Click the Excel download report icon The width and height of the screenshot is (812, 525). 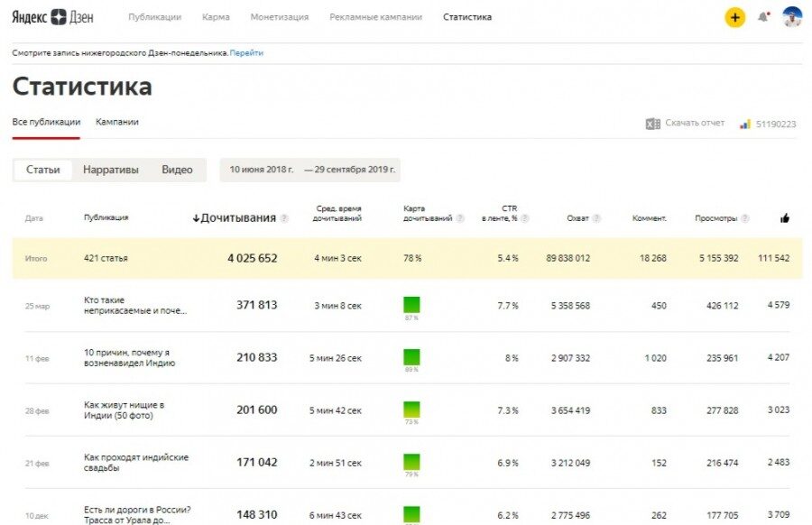(x=652, y=124)
